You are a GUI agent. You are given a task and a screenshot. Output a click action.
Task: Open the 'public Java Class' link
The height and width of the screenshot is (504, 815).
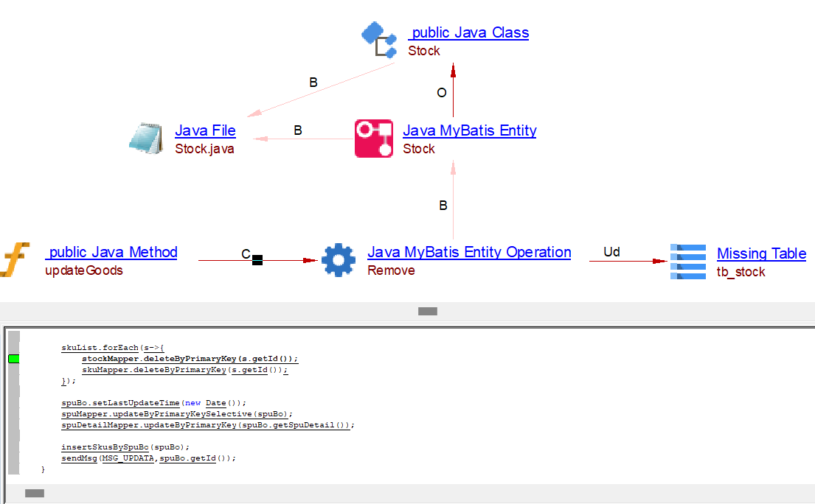tap(468, 32)
